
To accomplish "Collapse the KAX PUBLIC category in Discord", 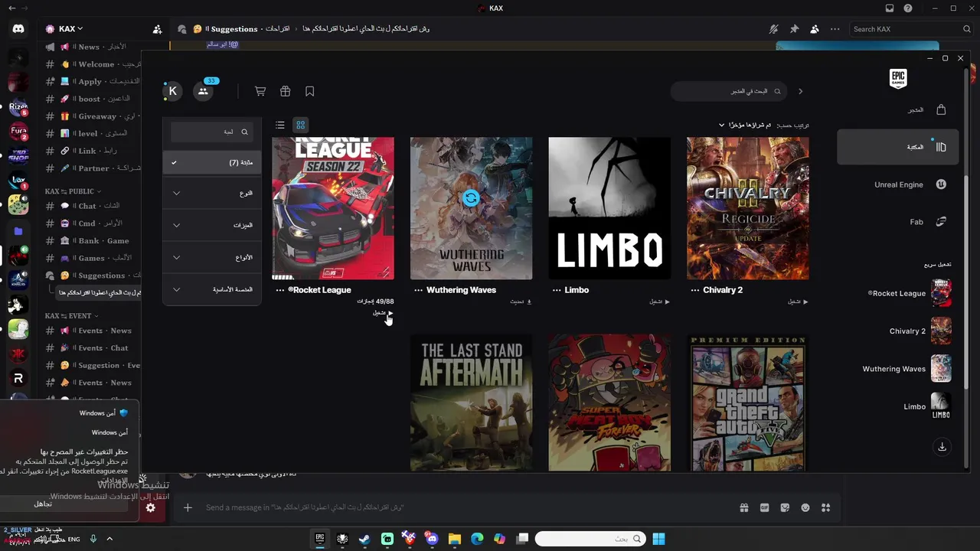I will 73,191.
